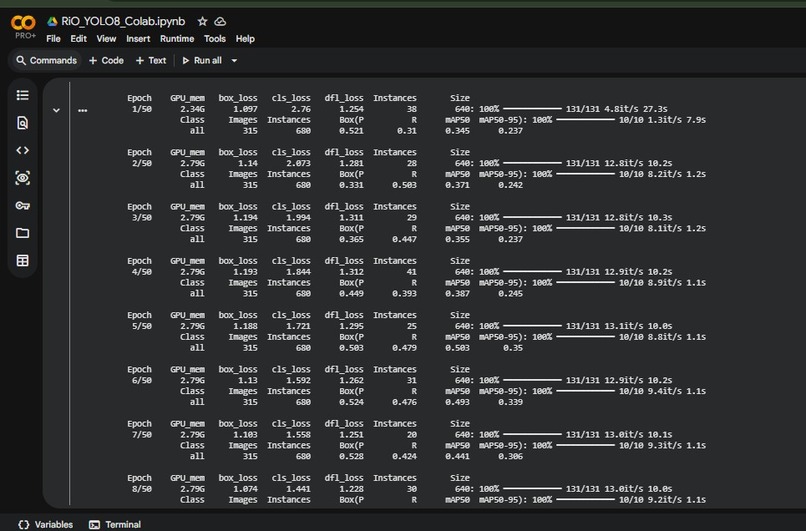Open the Terminal panel
Screen dimensions: 806x531
(x=115, y=524)
